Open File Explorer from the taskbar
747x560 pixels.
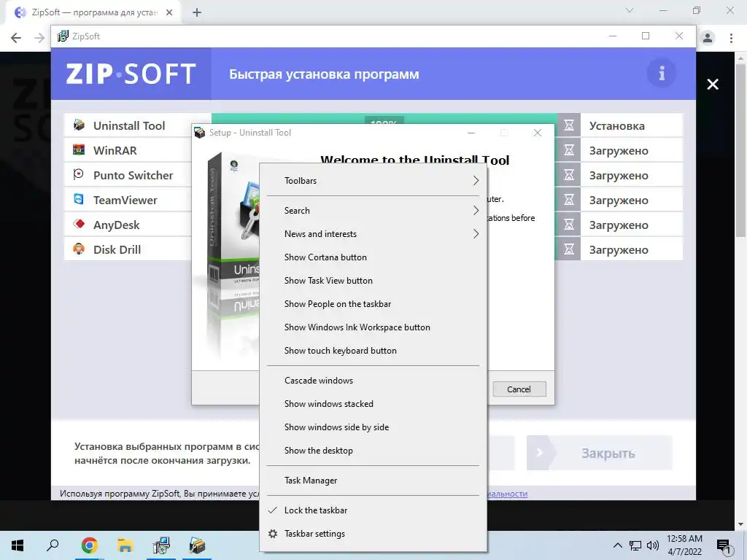click(125, 545)
